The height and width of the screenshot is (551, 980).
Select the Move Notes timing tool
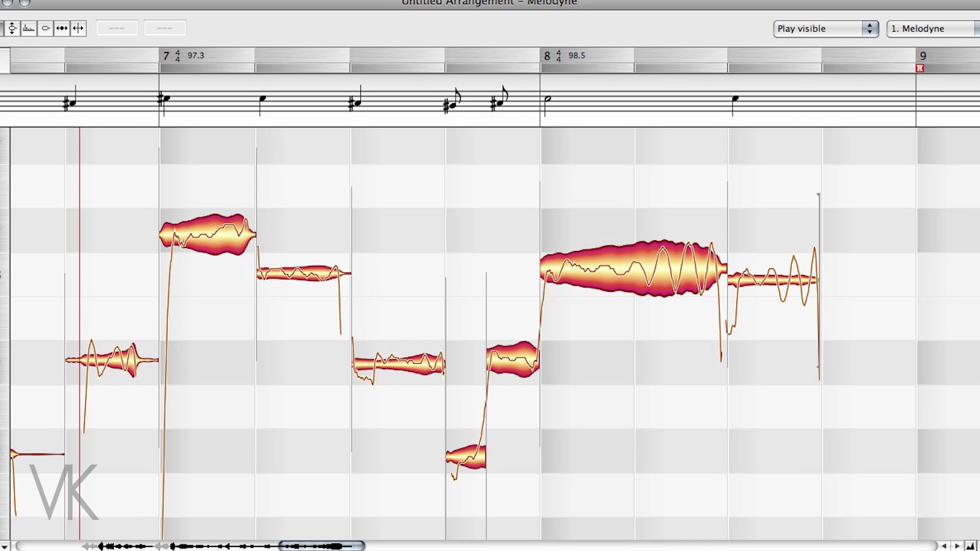pyautogui.click(x=62, y=29)
